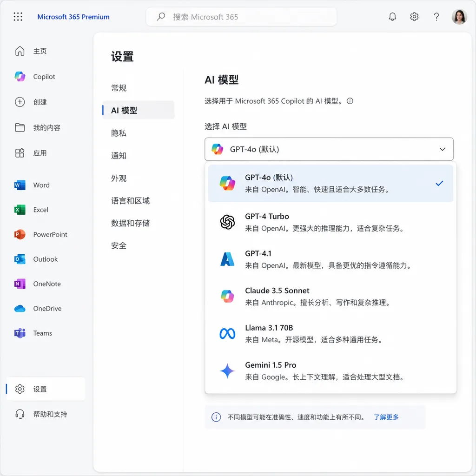Click the OpenAI logo of GPT-4 Turbo
The height and width of the screenshot is (476, 476).
(x=227, y=222)
